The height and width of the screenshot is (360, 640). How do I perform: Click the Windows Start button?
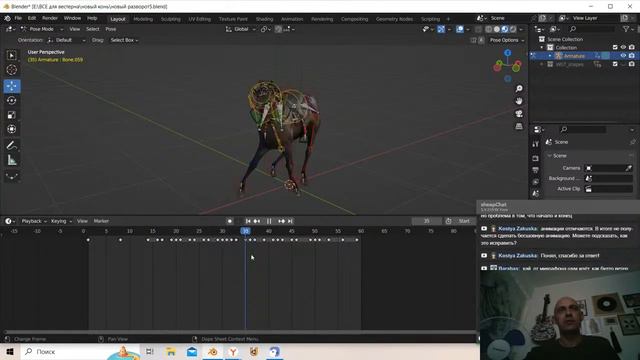(10, 351)
